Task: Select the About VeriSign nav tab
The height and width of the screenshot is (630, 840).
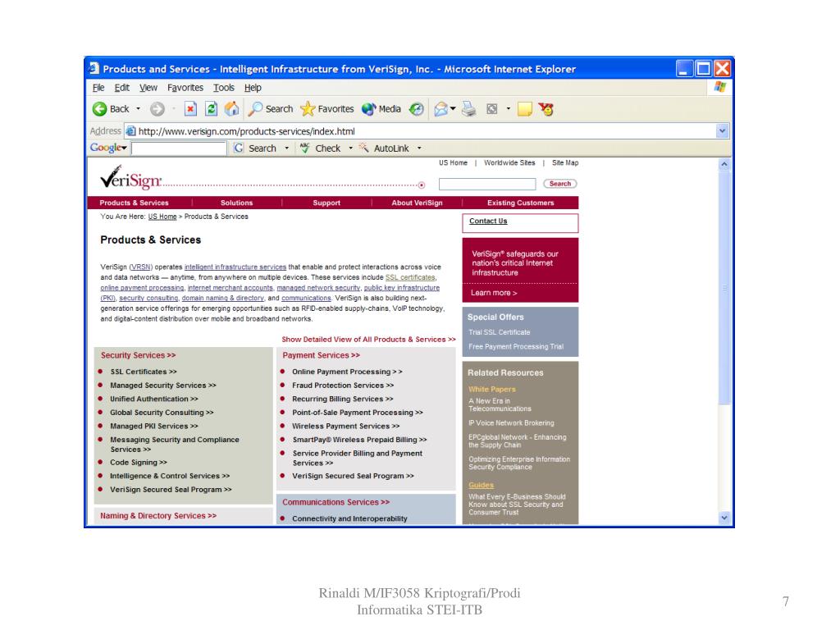Action: pyautogui.click(x=417, y=203)
